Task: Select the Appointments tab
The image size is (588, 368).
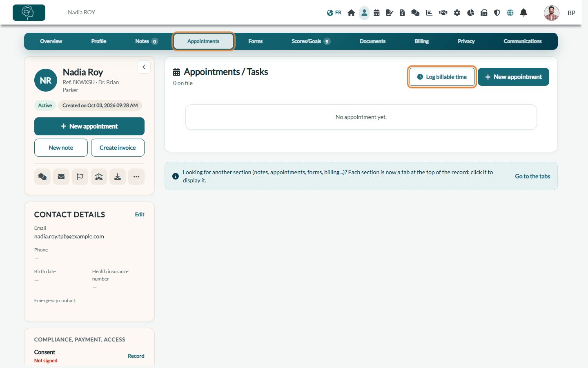Action: point(203,41)
